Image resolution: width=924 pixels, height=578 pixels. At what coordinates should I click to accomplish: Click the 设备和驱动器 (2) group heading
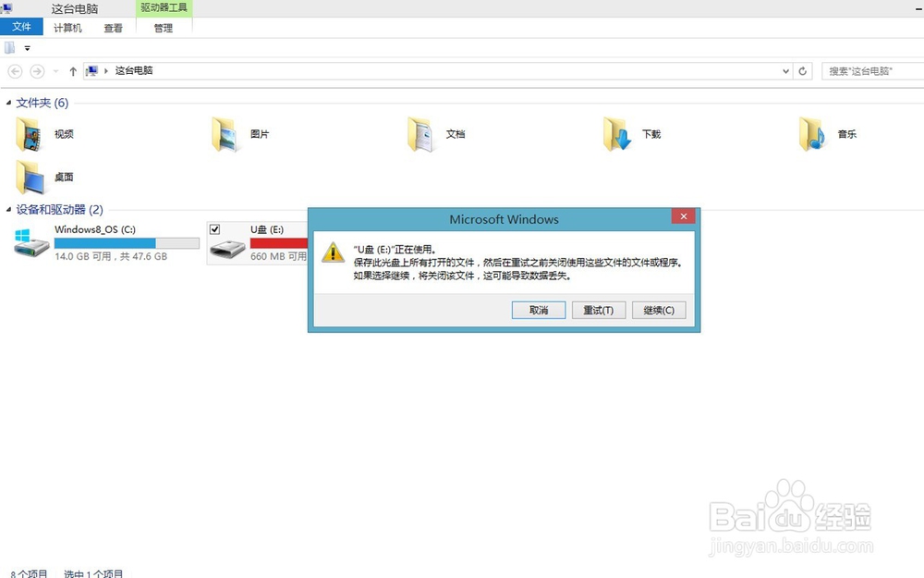click(59, 209)
